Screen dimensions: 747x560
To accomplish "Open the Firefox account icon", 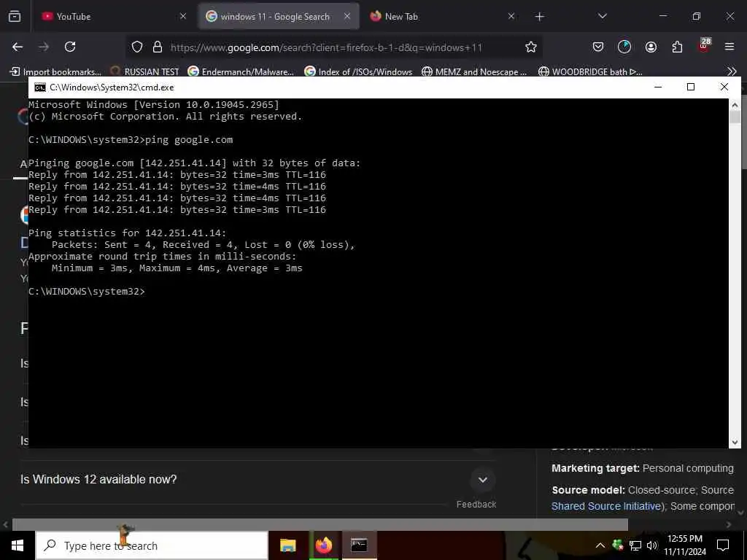I will click(x=651, y=47).
